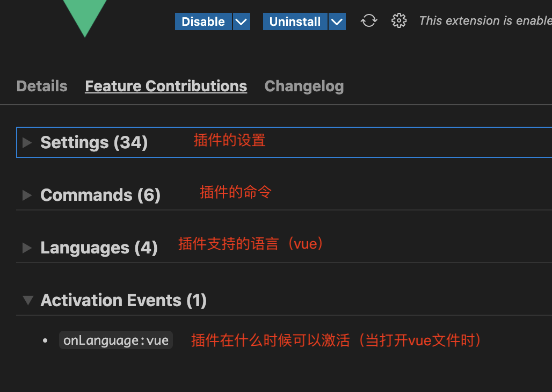
Task: Switch to the Details tab
Action: 42,86
